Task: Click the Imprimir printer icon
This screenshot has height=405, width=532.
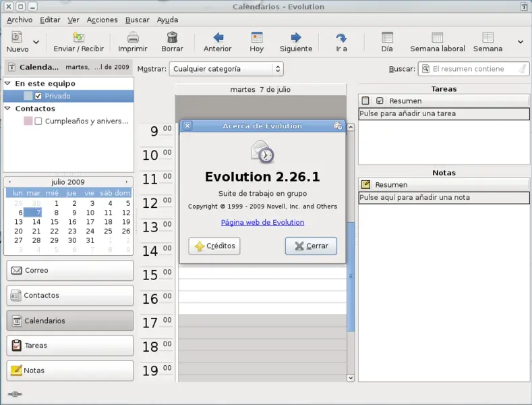Action: 133,37
